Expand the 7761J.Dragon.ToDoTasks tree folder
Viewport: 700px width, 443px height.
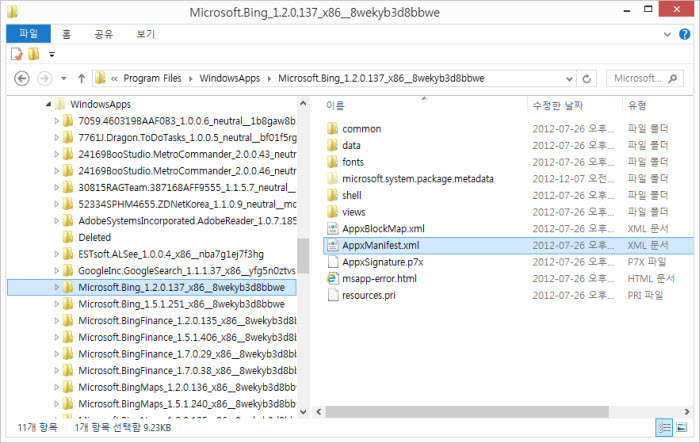pyautogui.click(x=56, y=138)
